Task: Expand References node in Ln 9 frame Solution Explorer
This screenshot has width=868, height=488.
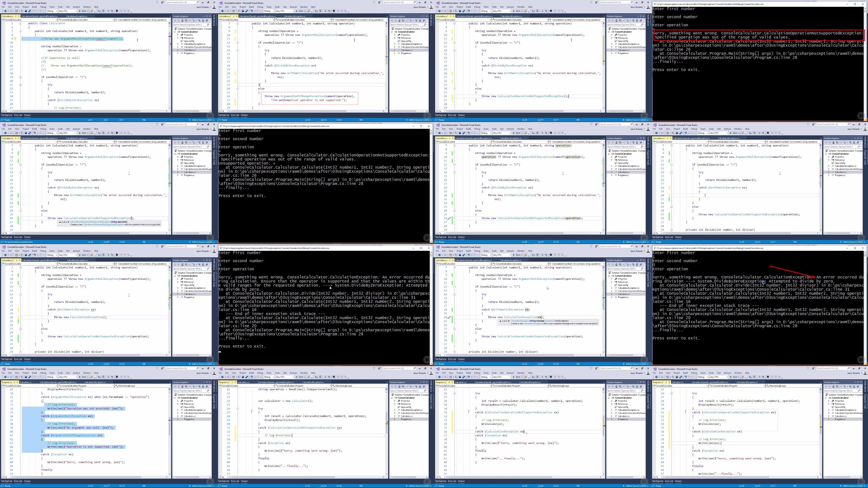Action: coord(178,38)
